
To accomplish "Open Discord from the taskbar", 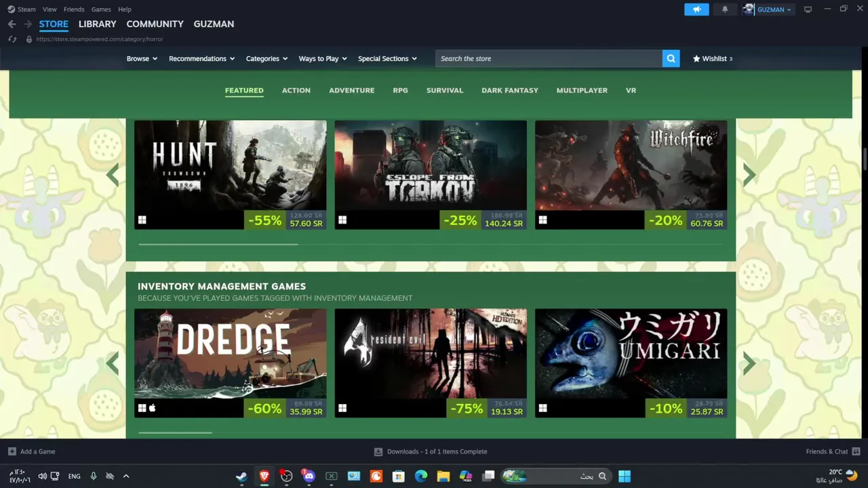I will (309, 476).
